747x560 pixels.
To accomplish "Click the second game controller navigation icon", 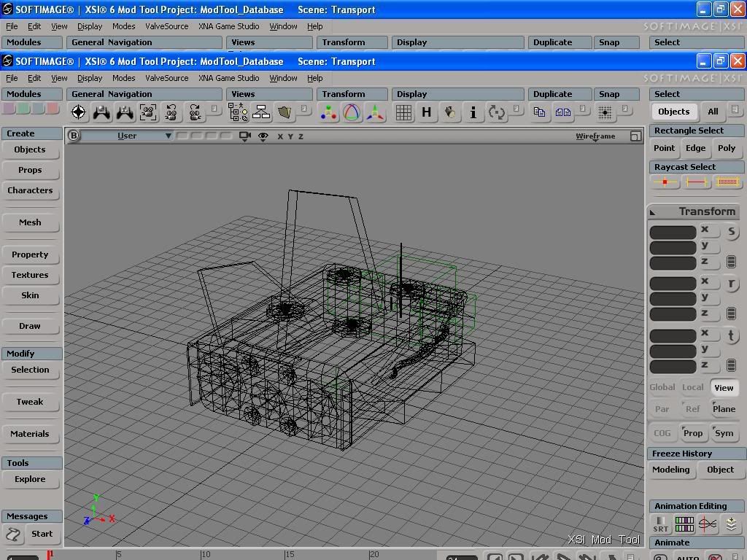I will click(125, 112).
